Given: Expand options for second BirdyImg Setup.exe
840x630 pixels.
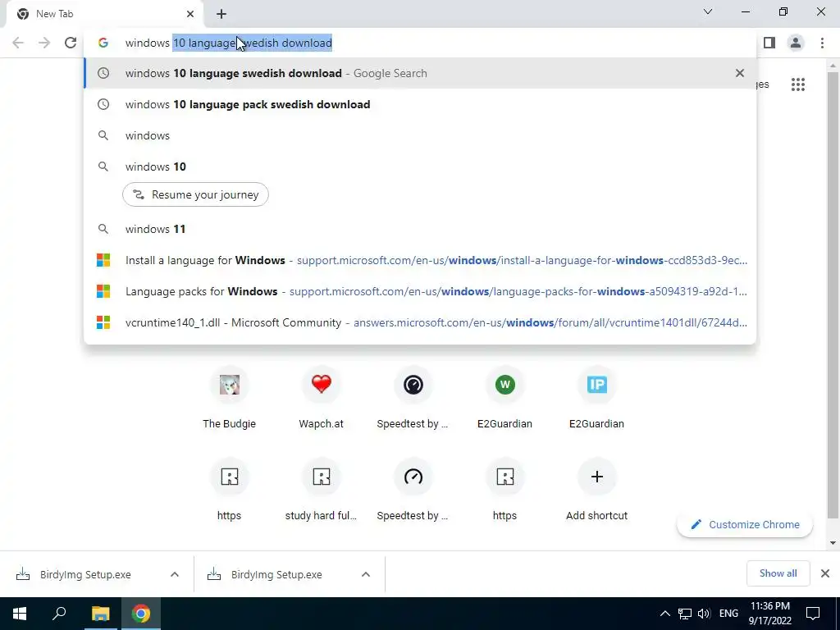Looking at the screenshot, I should 366,574.
